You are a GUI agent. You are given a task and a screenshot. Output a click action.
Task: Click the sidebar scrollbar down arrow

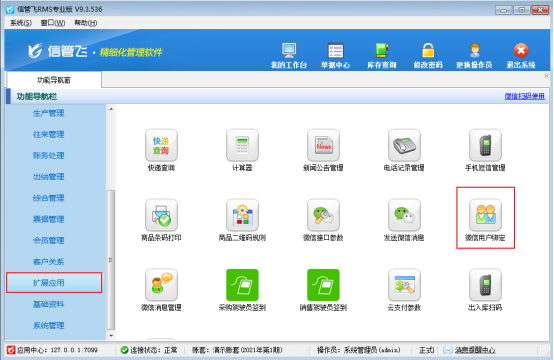point(111,335)
